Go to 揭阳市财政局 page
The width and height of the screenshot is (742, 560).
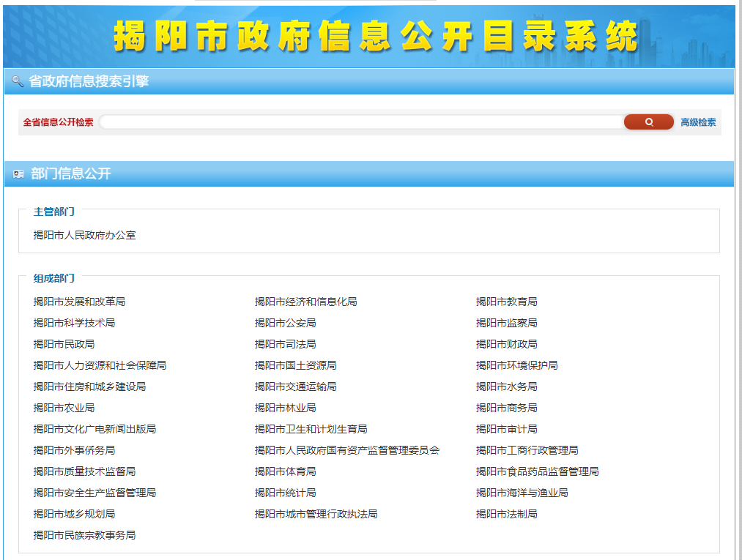point(506,344)
